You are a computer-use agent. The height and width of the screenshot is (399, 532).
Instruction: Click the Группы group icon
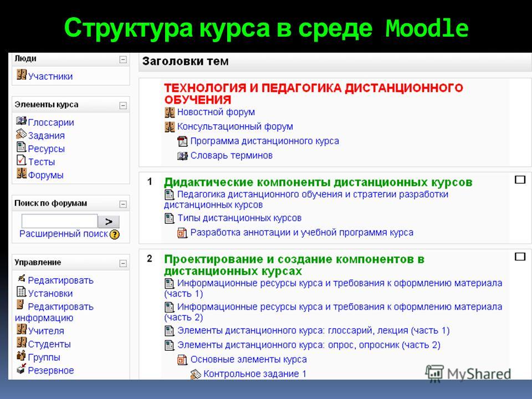pos(21,356)
